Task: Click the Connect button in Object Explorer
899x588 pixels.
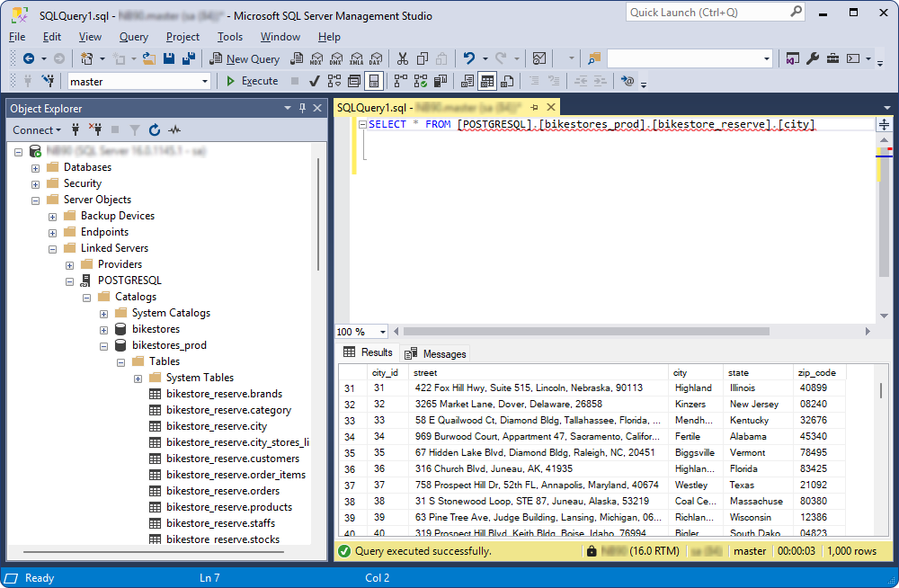Action: coord(34,129)
